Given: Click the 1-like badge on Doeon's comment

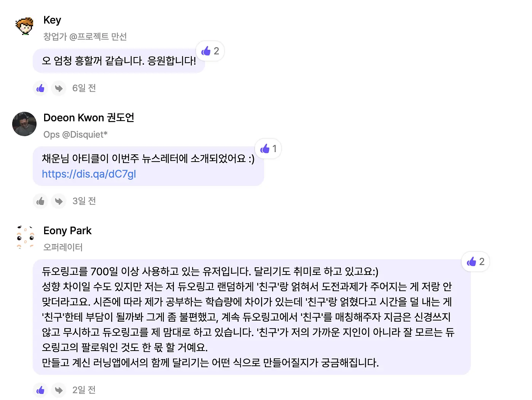Looking at the screenshot, I should 268,149.
